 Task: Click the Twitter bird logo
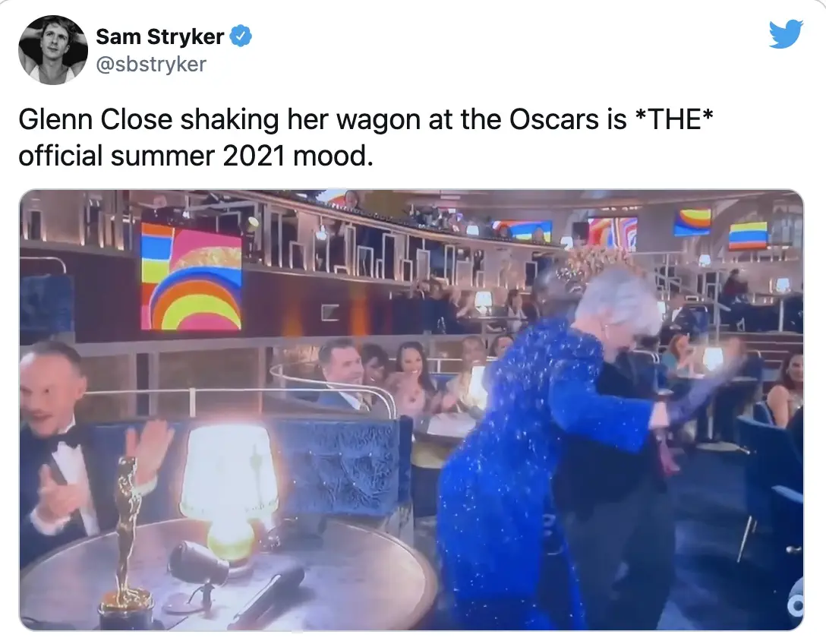(786, 34)
